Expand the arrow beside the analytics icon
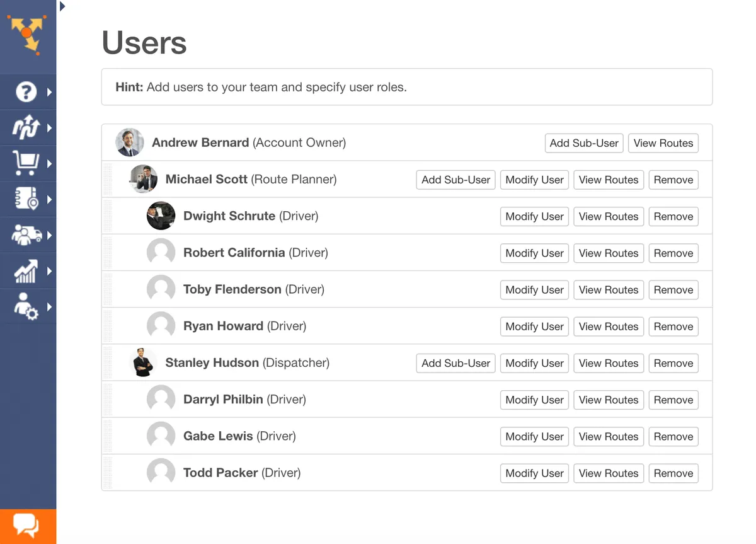The height and width of the screenshot is (544, 756). pos(49,271)
